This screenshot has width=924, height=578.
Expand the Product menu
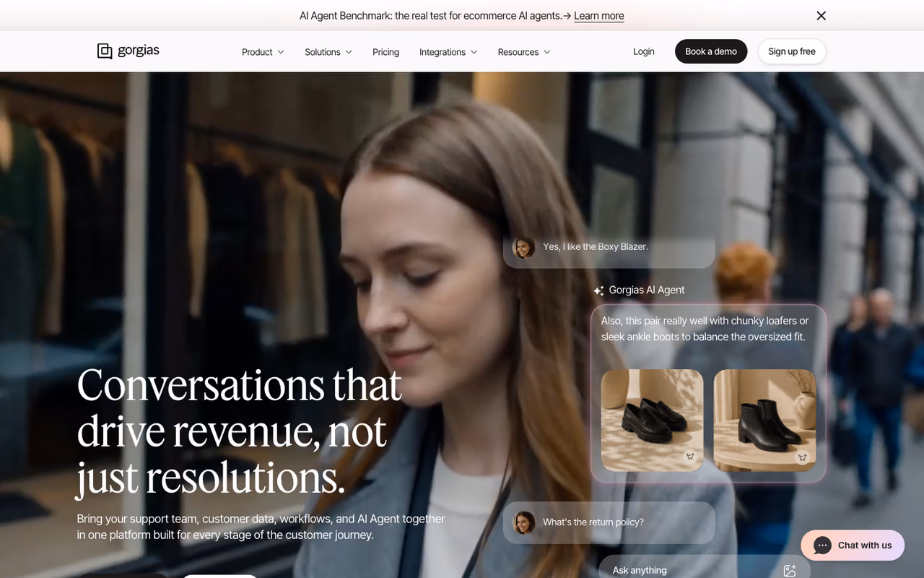(263, 52)
